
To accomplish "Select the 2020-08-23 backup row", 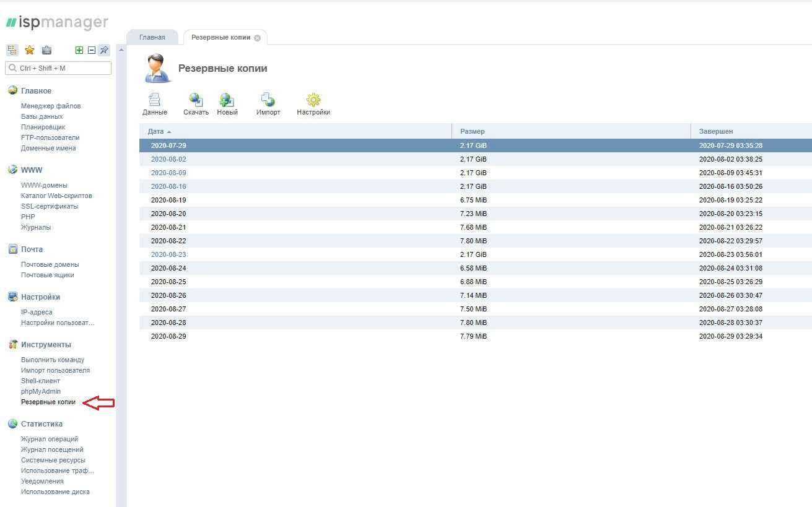I will coord(168,254).
